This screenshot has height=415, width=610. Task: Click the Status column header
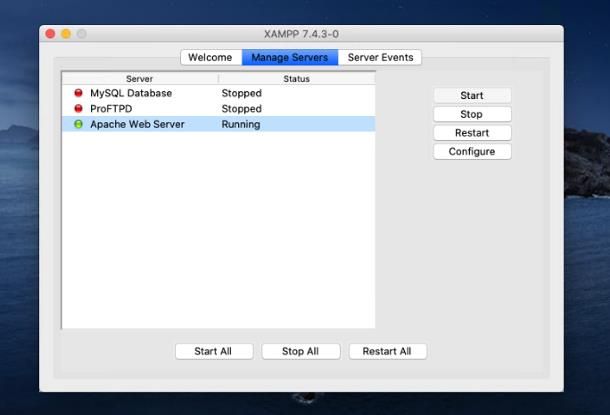(x=297, y=79)
